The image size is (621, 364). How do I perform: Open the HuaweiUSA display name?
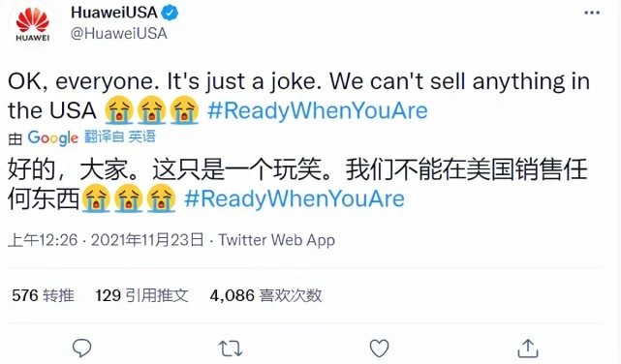coord(114,13)
